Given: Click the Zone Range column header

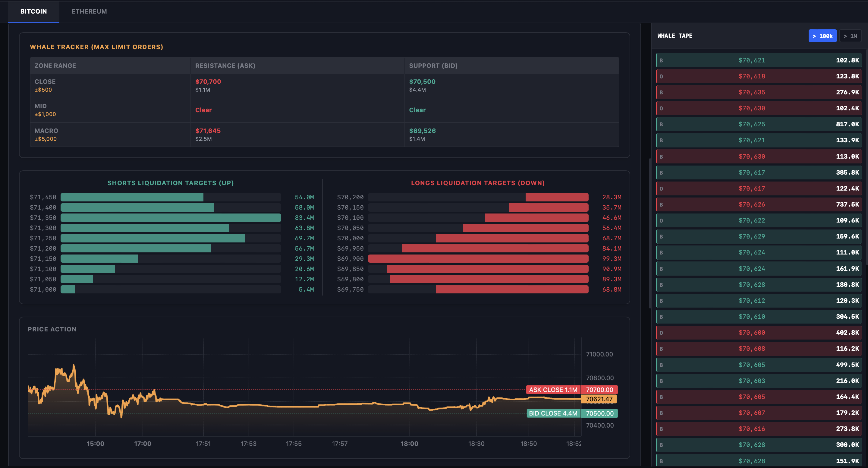Looking at the screenshot, I should coord(55,66).
